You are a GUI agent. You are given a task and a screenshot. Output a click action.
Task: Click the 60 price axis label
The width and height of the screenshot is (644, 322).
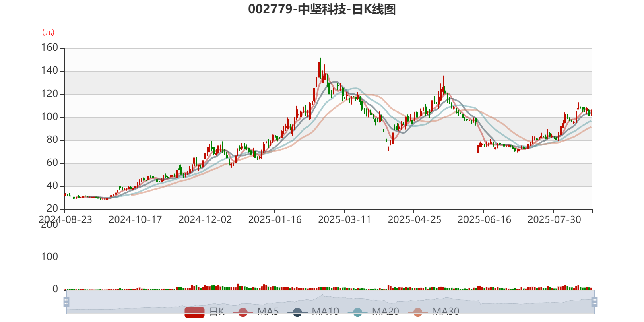click(52, 163)
